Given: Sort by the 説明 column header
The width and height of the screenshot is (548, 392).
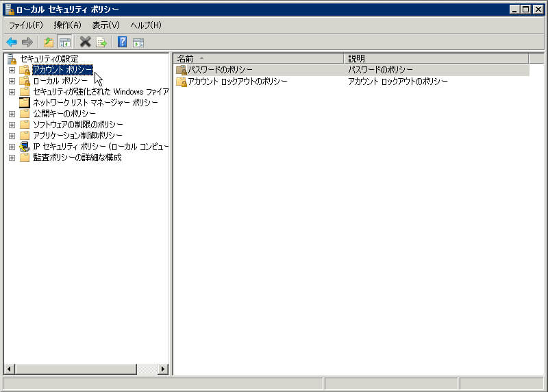Looking at the screenshot, I should pyautogui.click(x=436, y=58).
